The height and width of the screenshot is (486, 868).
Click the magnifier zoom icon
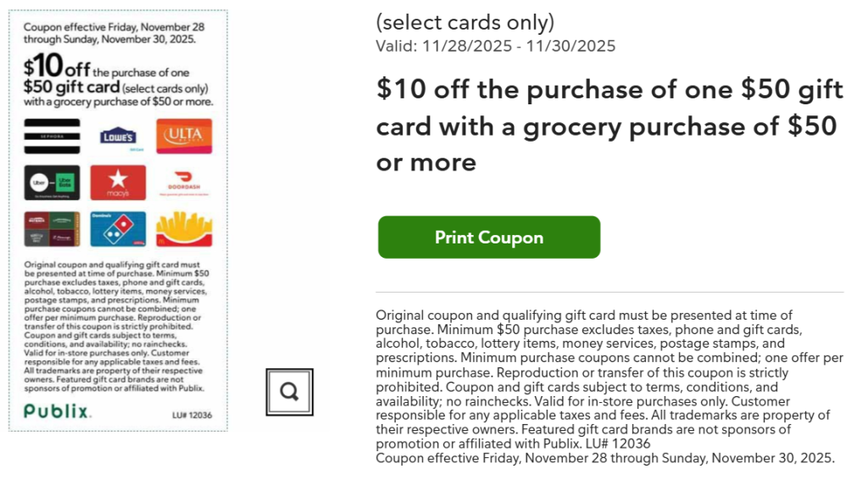pyautogui.click(x=289, y=392)
